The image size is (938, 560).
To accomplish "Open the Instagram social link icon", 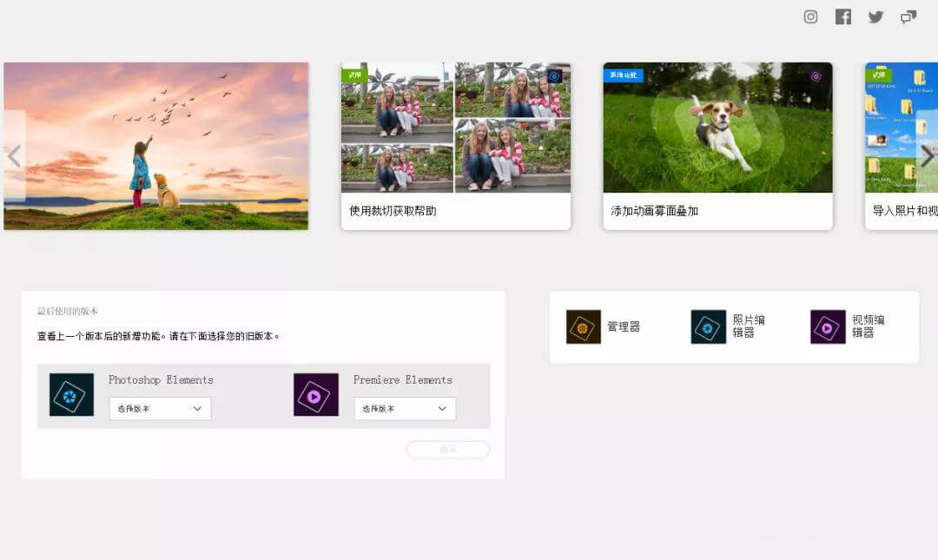I will (810, 16).
